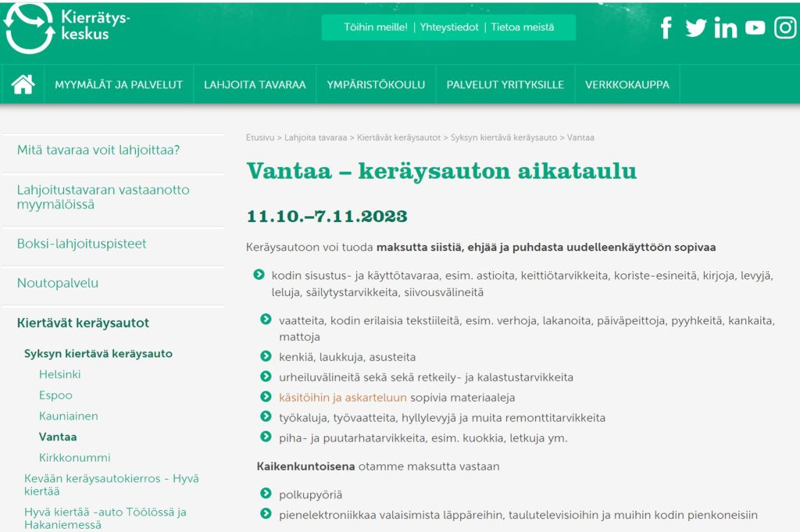The width and height of the screenshot is (800, 532).
Task: Open Palvelut yrityksille menu item
Action: click(505, 84)
